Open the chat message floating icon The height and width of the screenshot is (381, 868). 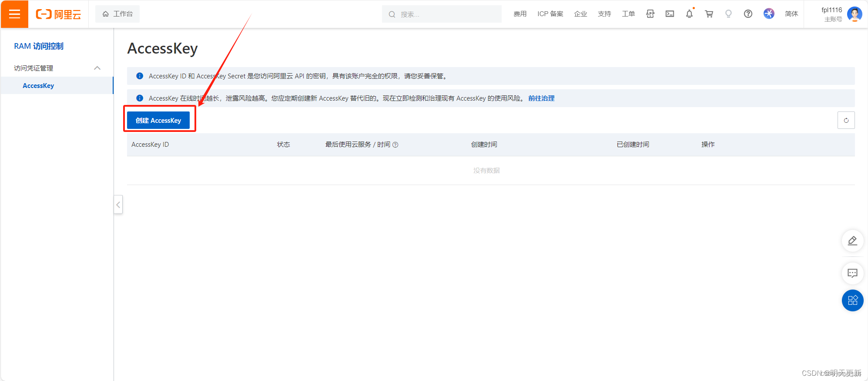tap(852, 273)
